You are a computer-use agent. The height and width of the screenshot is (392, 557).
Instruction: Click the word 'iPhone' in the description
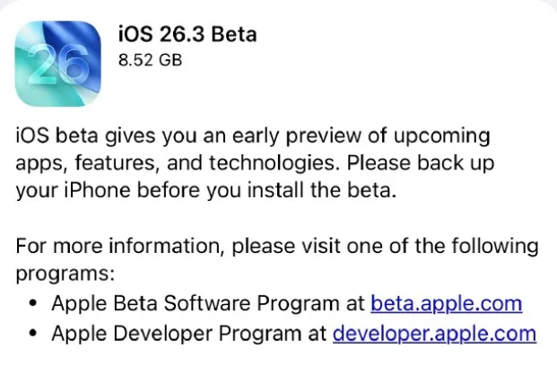pyautogui.click(x=92, y=191)
